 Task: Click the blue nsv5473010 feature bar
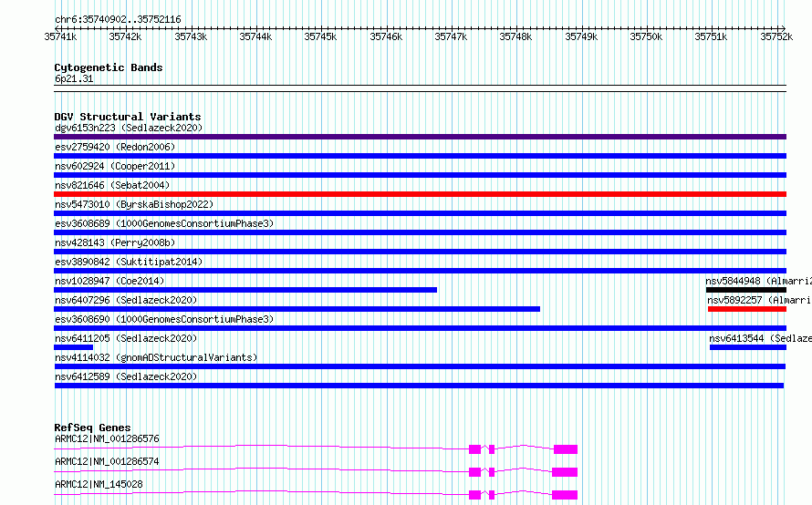[420, 213]
